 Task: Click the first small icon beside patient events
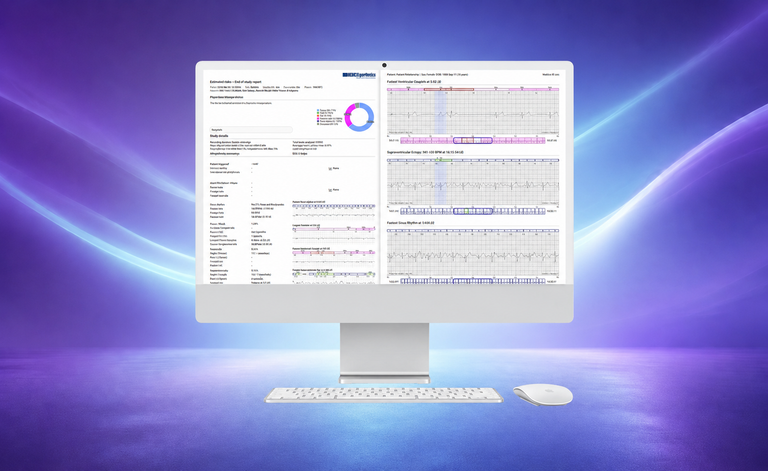pyautogui.click(x=330, y=168)
